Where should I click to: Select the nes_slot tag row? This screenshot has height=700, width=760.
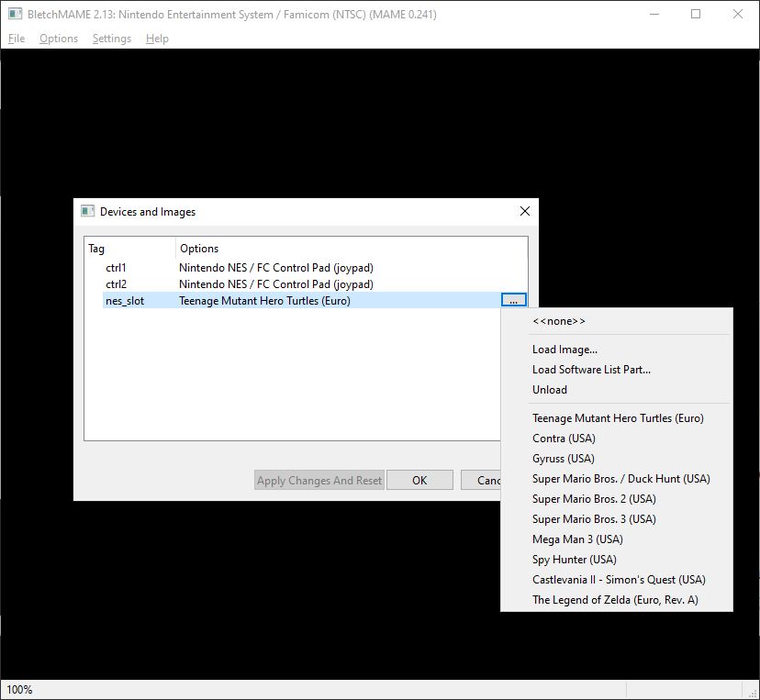pyautogui.click(x=125, y=301)
